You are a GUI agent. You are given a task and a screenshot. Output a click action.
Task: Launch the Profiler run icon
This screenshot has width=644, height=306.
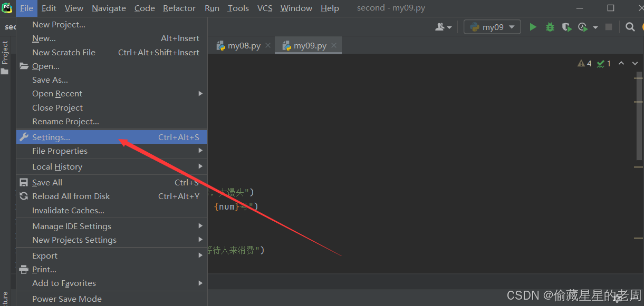click(x=582, y=26)
